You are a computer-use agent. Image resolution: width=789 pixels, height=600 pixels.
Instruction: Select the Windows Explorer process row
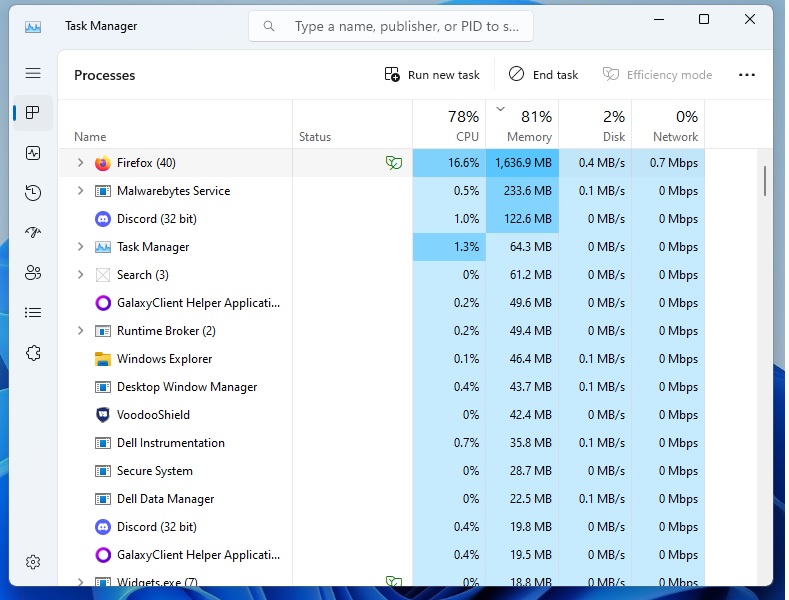click(381, 359)
